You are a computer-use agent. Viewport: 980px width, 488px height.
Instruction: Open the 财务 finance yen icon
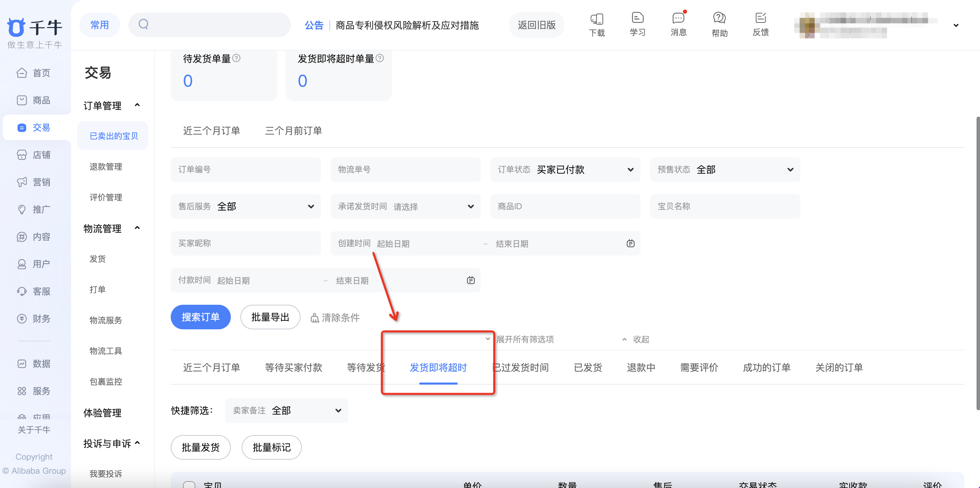pyautogui.click(x=22, y=318)
